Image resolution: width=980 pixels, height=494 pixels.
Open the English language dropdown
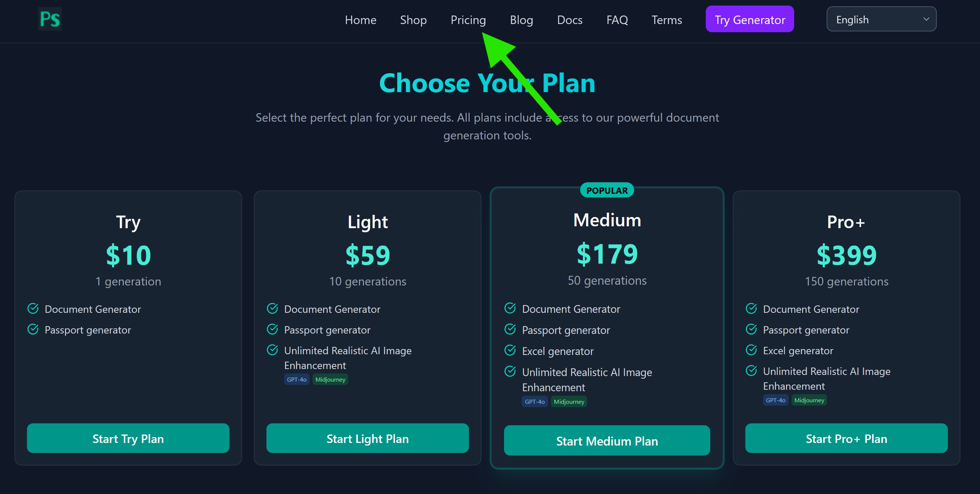coord(881,19)
